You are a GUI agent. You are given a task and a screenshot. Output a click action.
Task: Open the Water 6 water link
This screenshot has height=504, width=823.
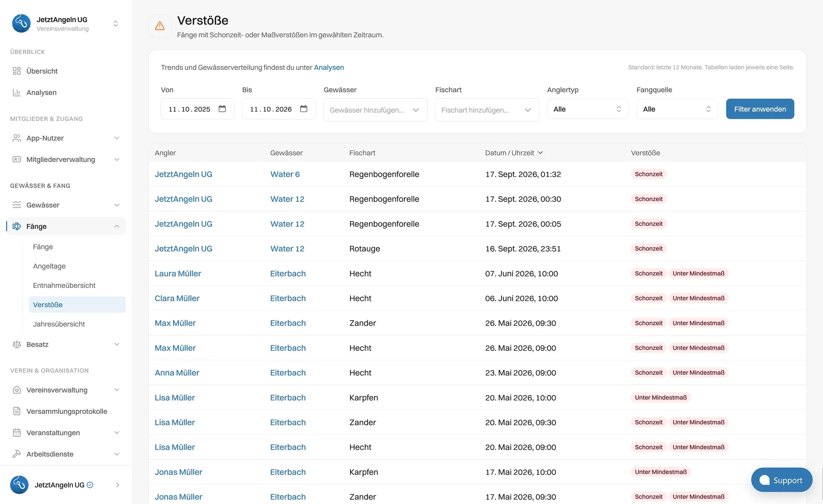coord(285,174)
